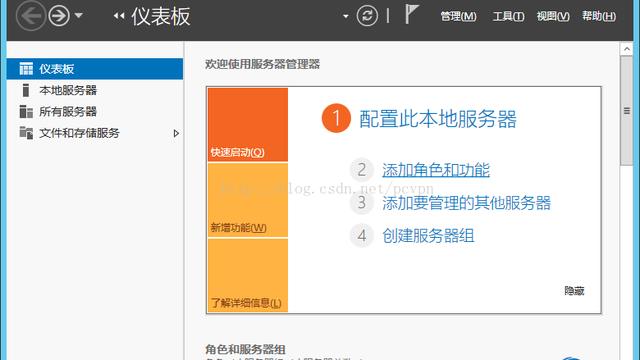The height and width of the screenshot is (360, 640).
Task: Click the back navigation arrow
Action: (x=31, y=16)
